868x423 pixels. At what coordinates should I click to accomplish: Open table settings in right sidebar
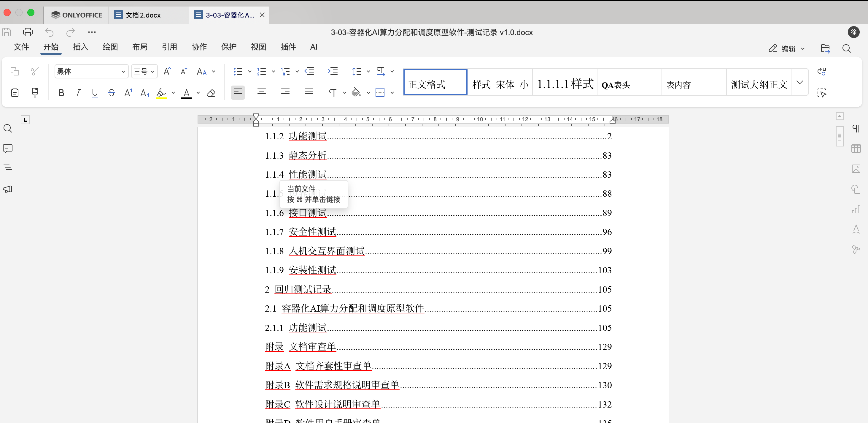(856, 149)
